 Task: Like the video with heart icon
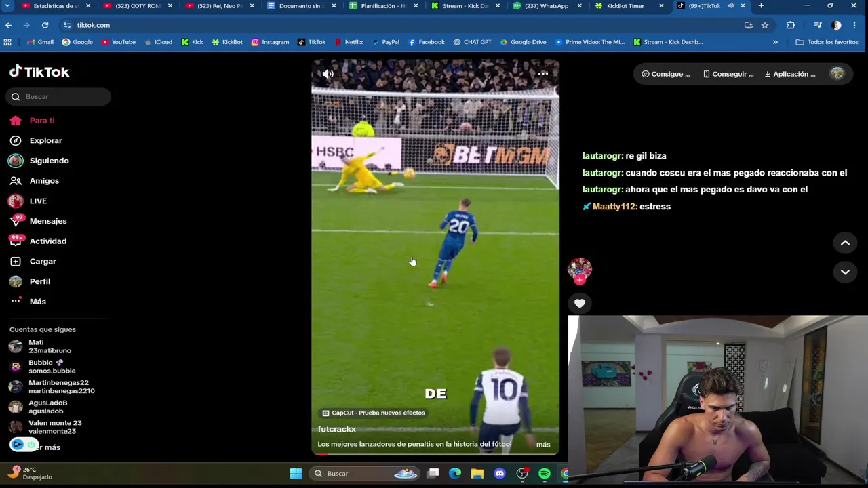coord(580,304)
